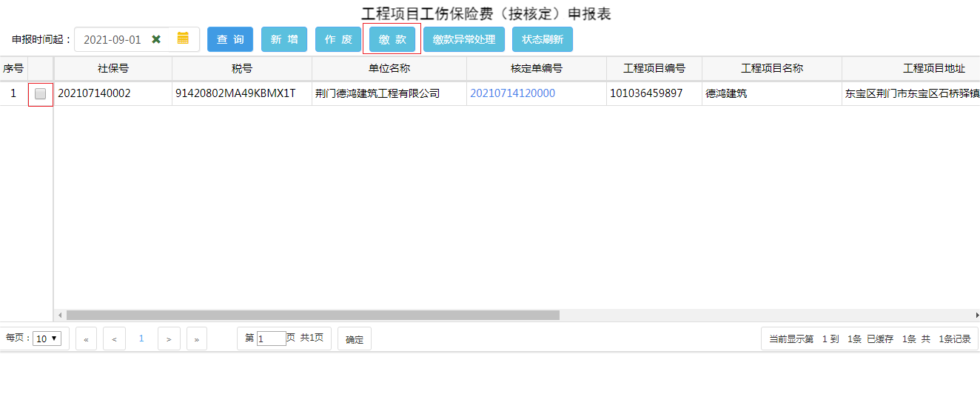The height and width of the screenshot is (400, 980).
Task: Open 缴款异常处理 payment exception handling
Action: [x=464, y=39]
